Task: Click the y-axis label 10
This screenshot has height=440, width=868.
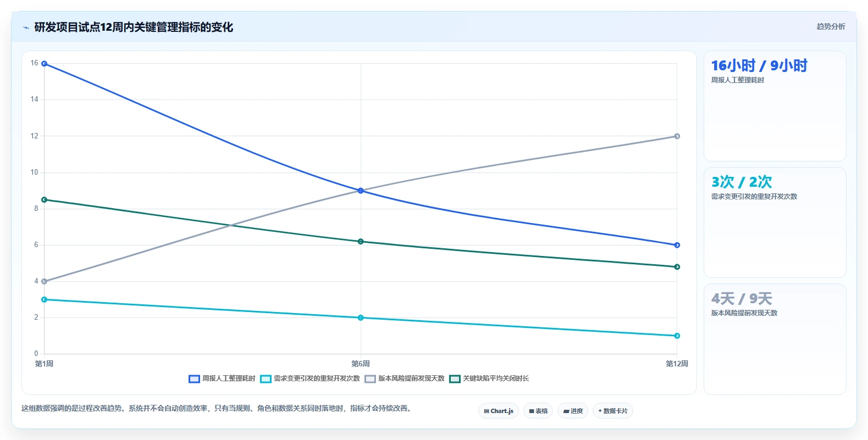Action: pyautogui.click(x=35, y=172)
